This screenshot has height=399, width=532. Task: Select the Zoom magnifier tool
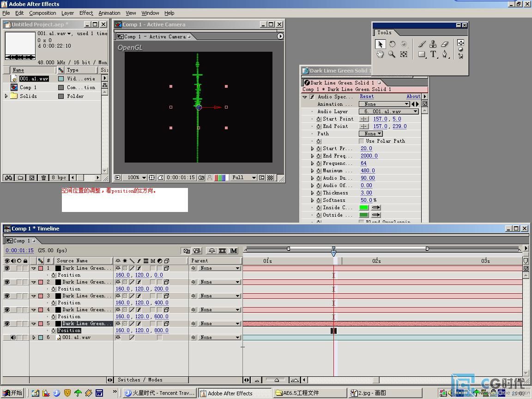(x=392, y=54)
